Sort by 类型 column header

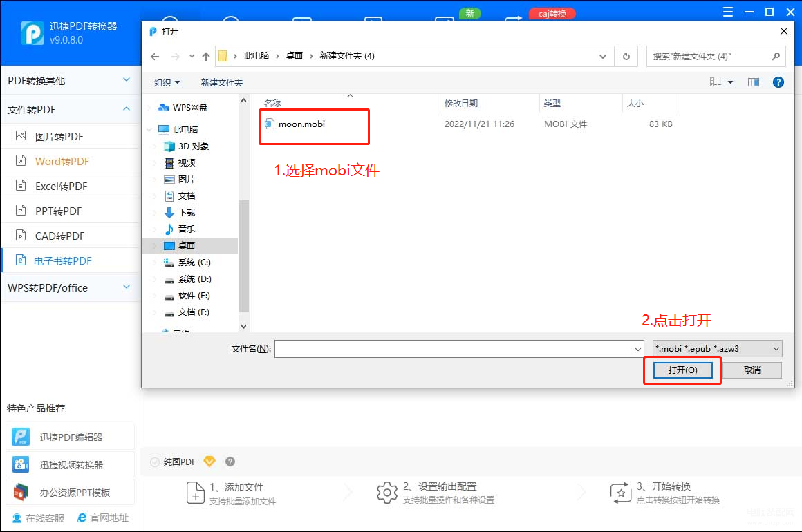[552, 103]
